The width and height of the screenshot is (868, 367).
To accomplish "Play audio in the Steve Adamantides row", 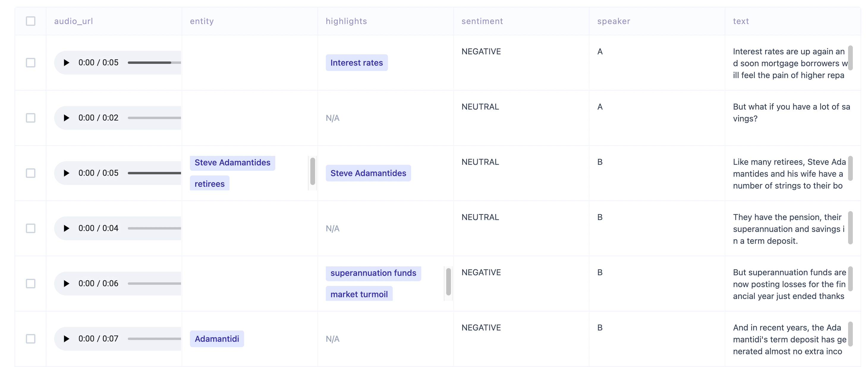I will (66, 173).
